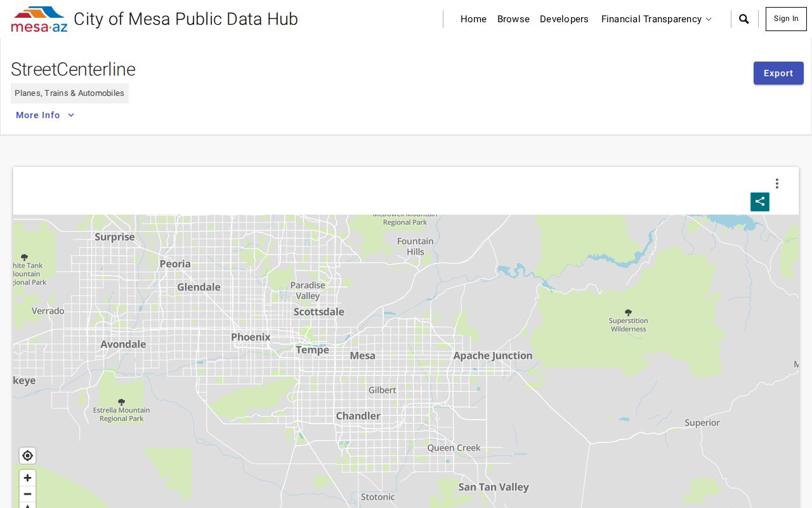Click the Phoenix label on the map
Screen dimensions: 812x508
tap(251, 337)
